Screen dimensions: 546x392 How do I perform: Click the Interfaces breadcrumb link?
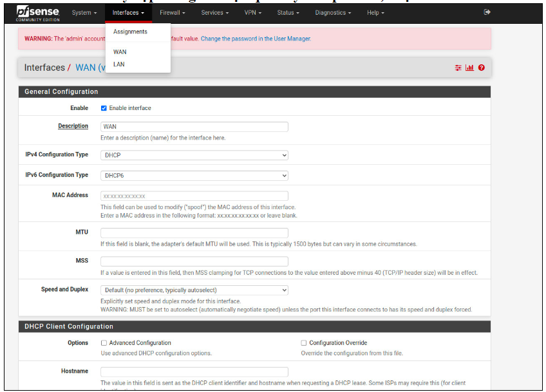[x=44, y=68]
